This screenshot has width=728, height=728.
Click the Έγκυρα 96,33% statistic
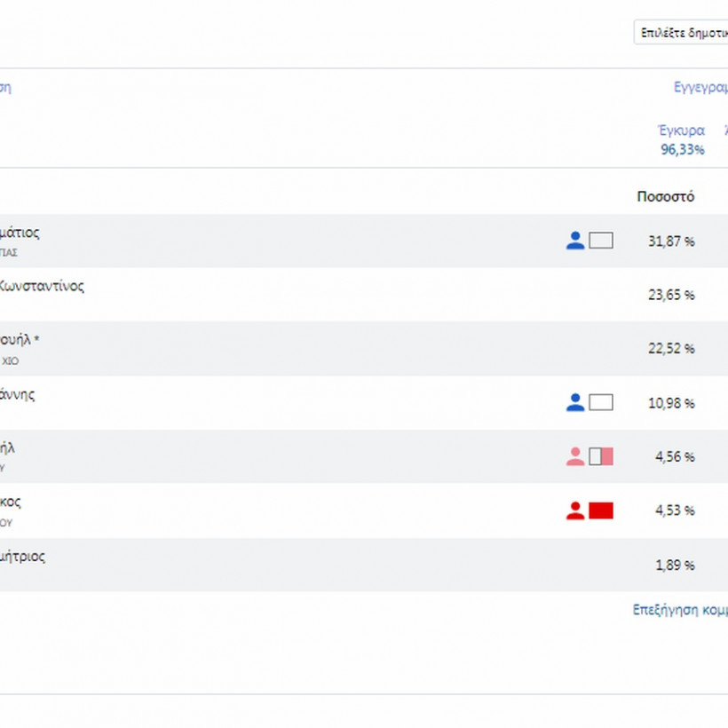point(682,140)
